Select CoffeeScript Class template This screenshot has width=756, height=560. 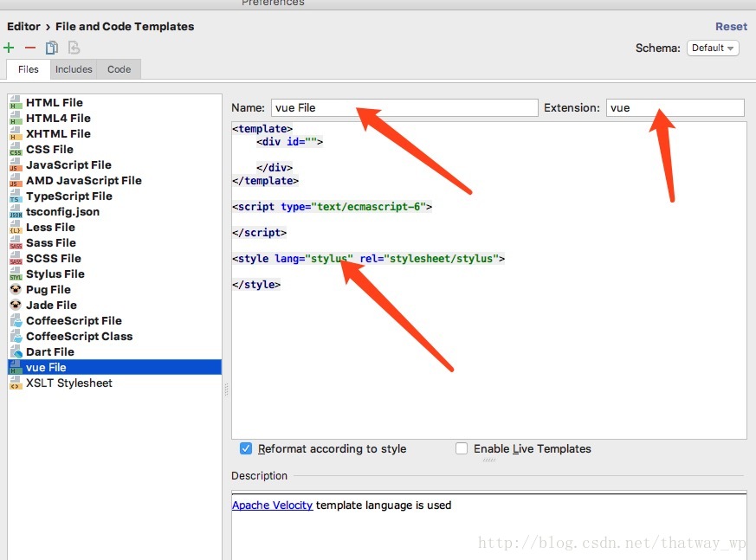click(115, 336)
